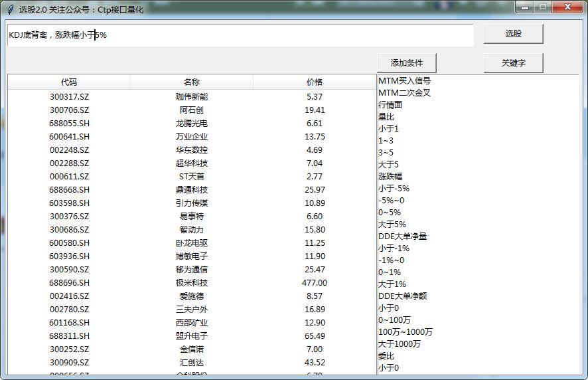The width and height of the screenshot is (588, 380).
Task: Select 小于-5% in condition list
Action: point(394,189)
